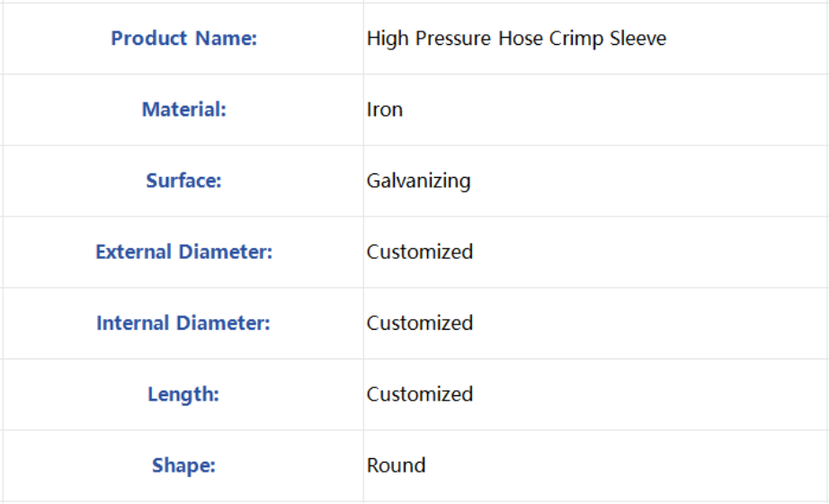Select the Galvanizing value
This screenshot has height=504, width=829.
point(418,181)
